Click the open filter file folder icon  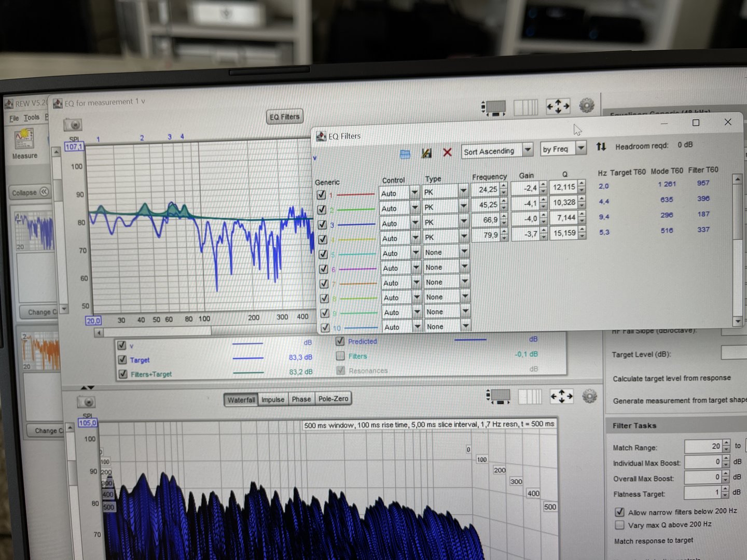[x=405, y=154]
